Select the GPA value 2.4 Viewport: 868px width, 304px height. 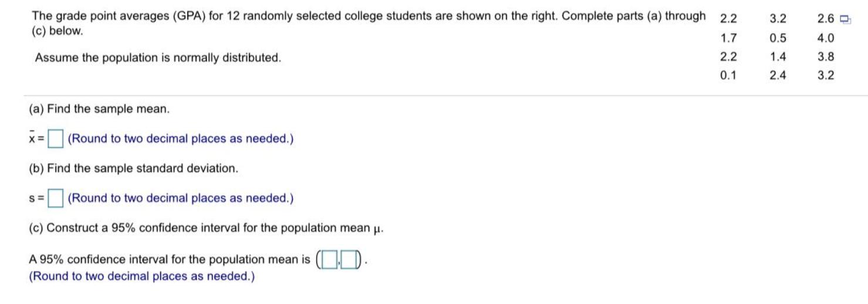tap(778, 75)
